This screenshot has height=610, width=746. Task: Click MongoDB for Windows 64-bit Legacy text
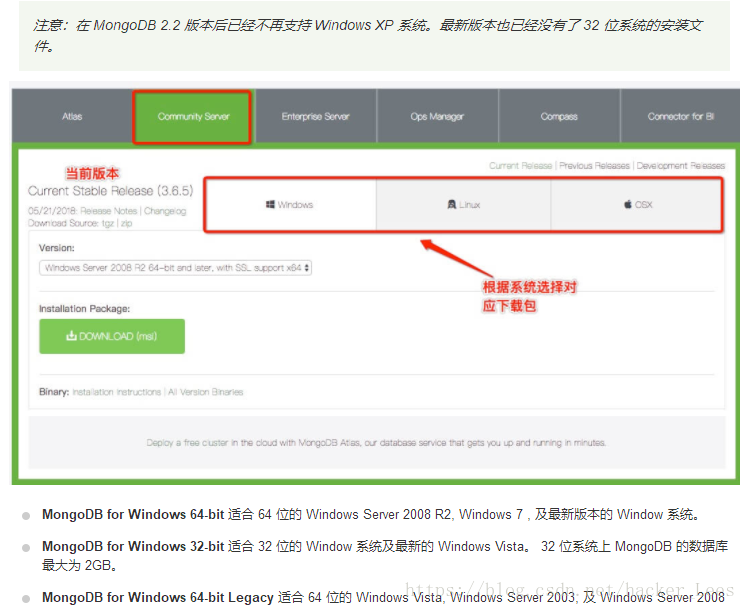pos(158,597)
